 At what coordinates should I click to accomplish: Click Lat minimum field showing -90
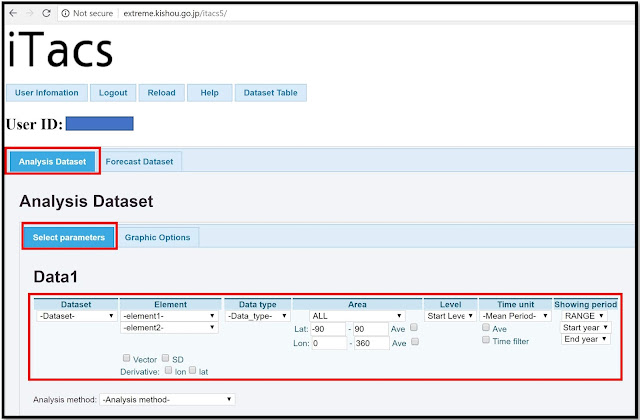click(x=328, y=329)
